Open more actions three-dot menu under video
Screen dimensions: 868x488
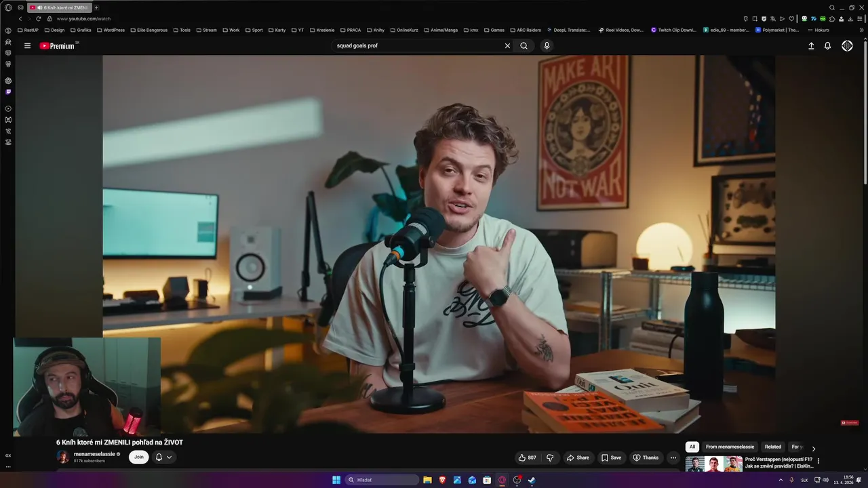coord(673,457)
